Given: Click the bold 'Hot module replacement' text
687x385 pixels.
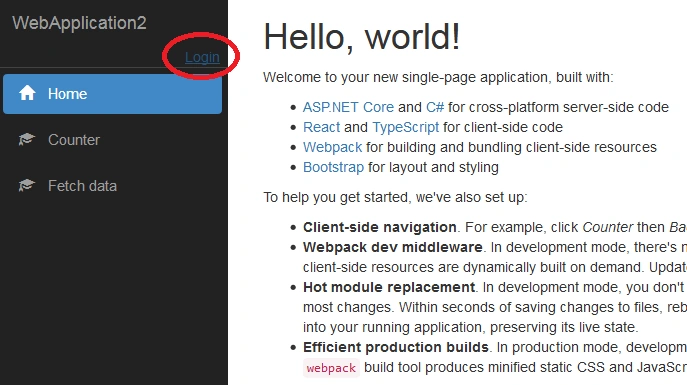Looking at the screenshot, I should click(389, 287).
